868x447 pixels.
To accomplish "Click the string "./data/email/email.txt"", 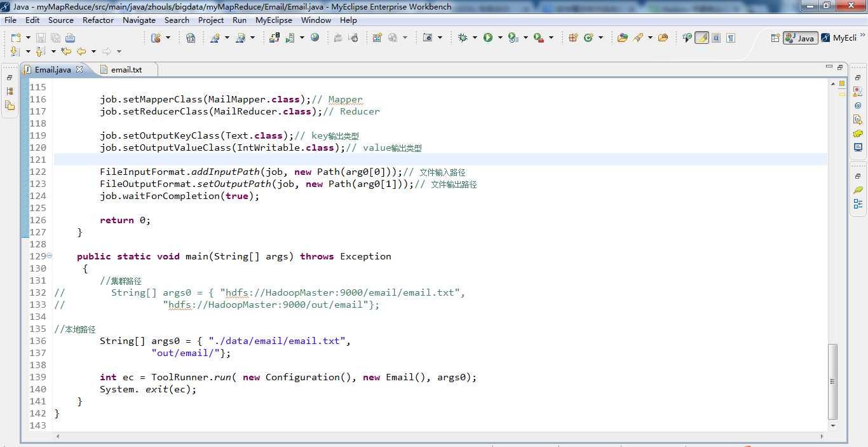I will 277,341.
